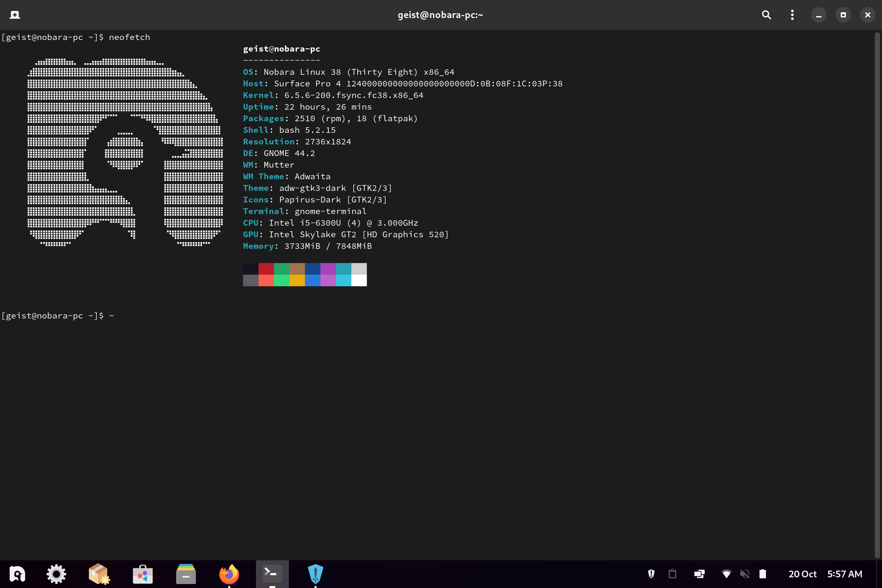Click the window title geist@nobara-pc:~
Image resolution: width=882 pixels, height=588 pixels.
coord(441,15)
